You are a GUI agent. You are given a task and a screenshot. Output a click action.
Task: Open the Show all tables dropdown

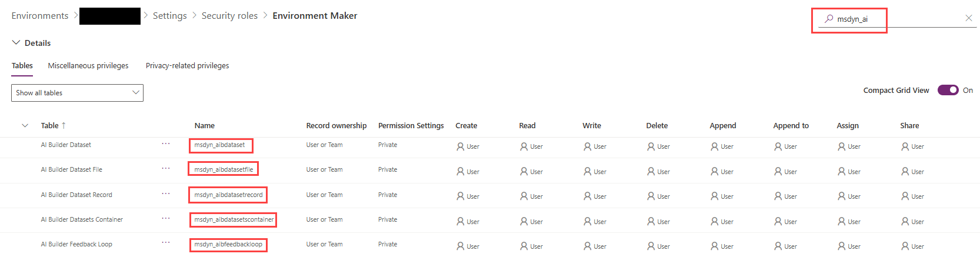tap(77, 93)
